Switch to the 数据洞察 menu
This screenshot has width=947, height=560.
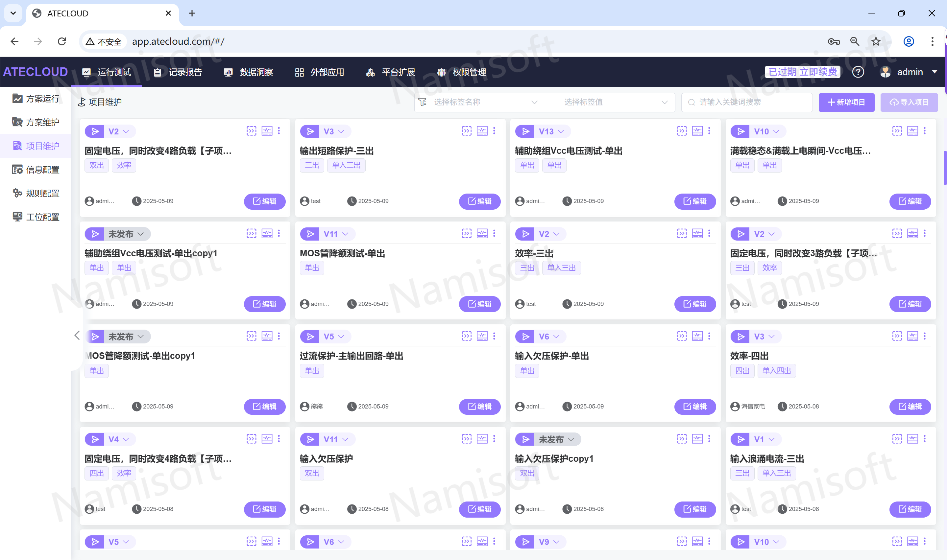(x=249, y=72)
